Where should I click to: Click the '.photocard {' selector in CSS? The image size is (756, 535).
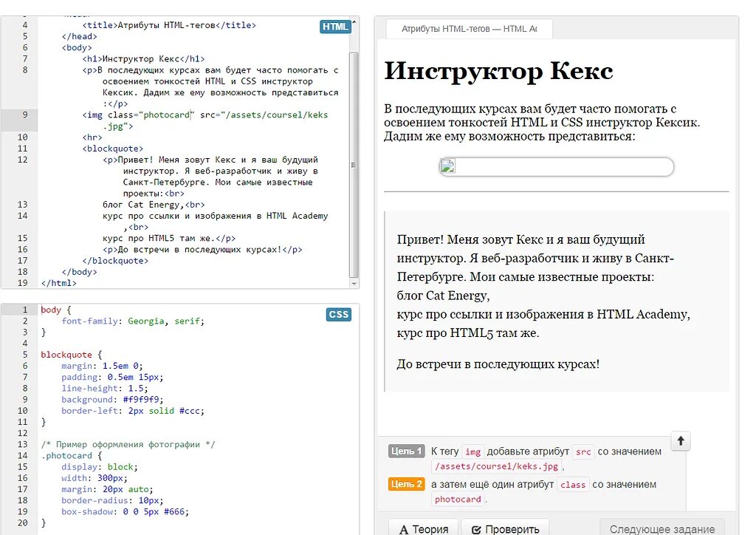coord(72,456)
